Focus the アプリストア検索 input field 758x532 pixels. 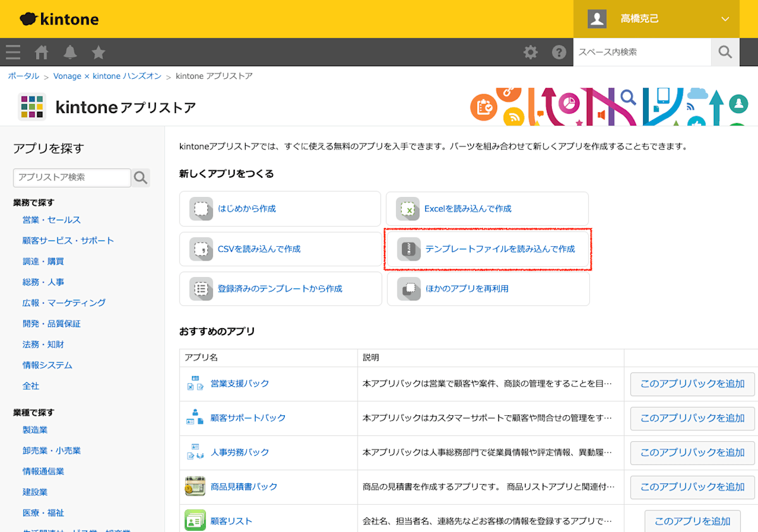72,177
